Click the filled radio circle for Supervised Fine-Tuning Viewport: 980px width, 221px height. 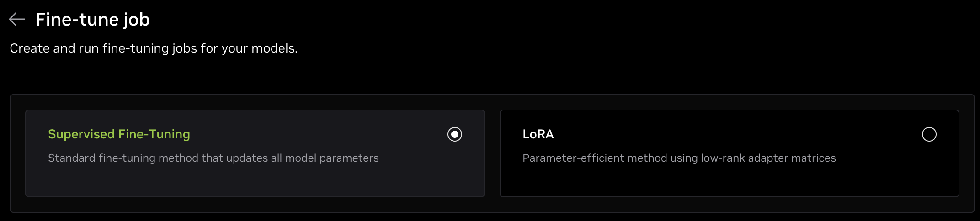pos(454,134)
